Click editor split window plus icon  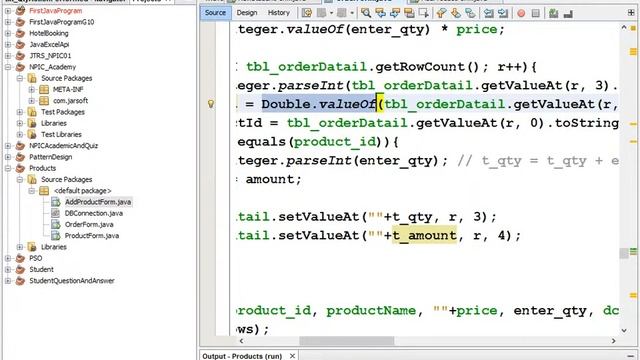click(631, 13)
